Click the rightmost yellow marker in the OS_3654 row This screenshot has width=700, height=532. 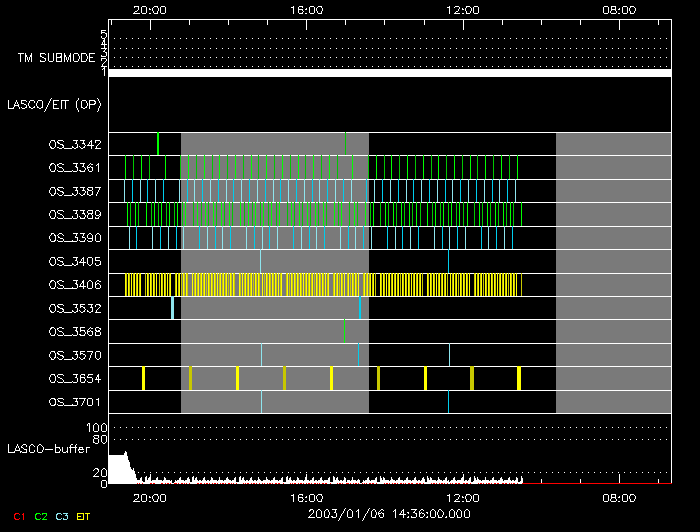(x=519, y=378)
